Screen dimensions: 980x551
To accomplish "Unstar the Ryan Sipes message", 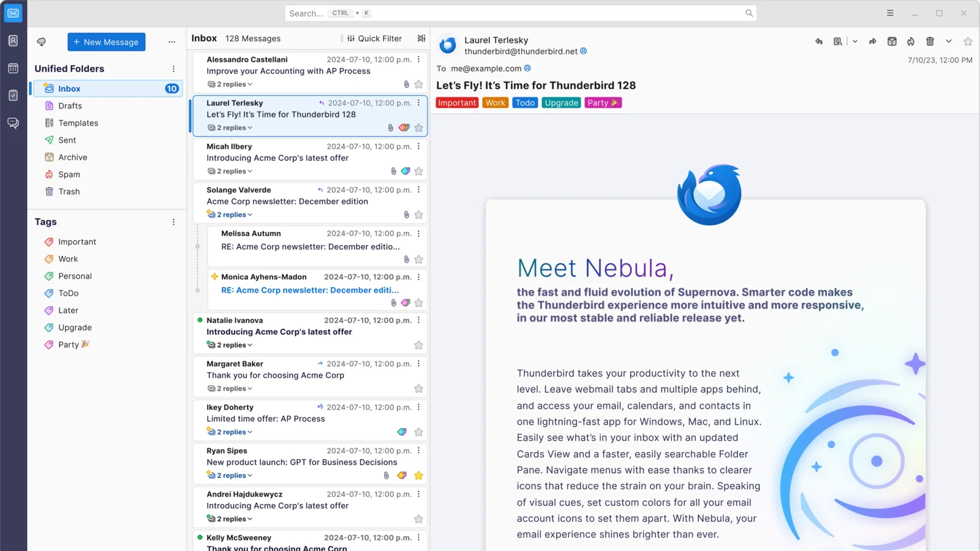I will pos(419,476).
